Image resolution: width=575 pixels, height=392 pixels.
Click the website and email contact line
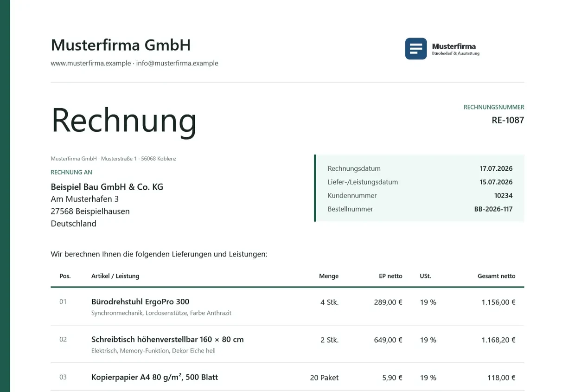point(134,63)
